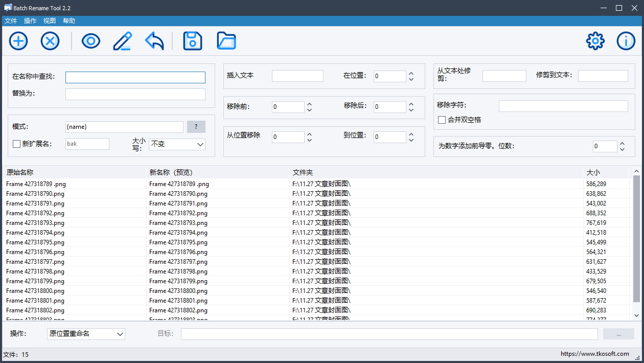Click the 目标 path input field
This screenshot has height=363, width=644.
pyautogui.click(x=389, y=334)
